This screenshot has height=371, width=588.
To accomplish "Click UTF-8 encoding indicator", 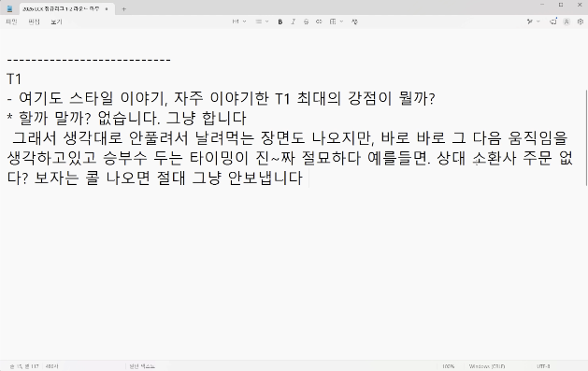I will (543, 366).
